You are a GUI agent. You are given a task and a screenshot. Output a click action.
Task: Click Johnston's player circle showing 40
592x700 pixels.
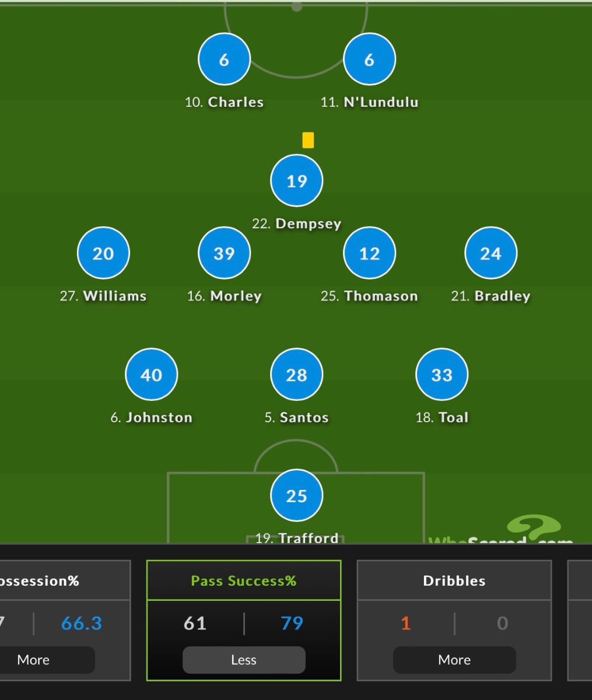151,374
